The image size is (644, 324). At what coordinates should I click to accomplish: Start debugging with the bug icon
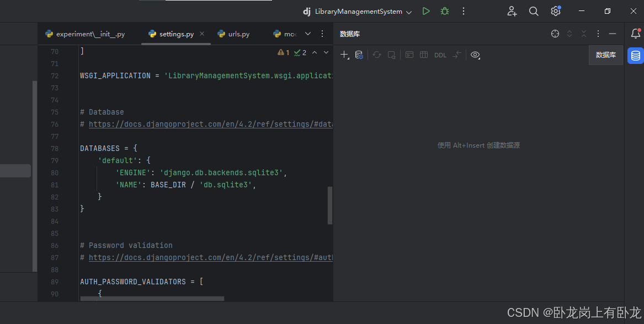pyautogui.click(x=444, y=11)
